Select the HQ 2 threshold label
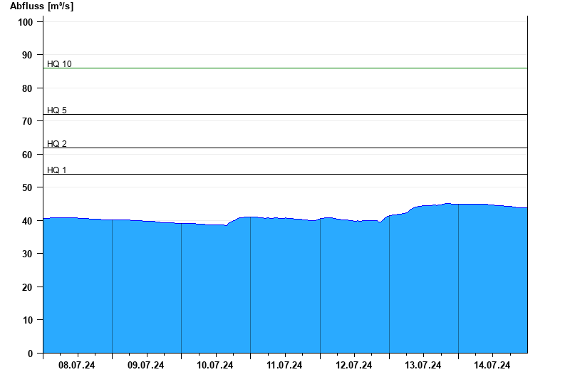 (x=57, y=144)
